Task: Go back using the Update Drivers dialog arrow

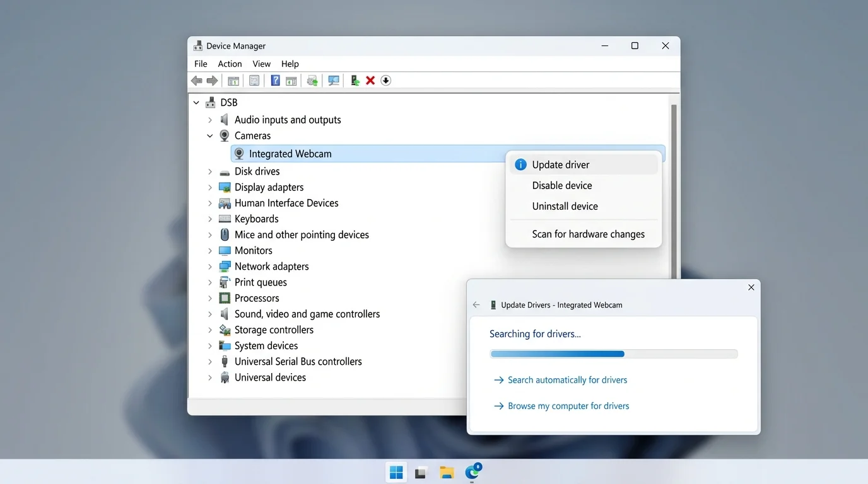Action: [476, 305]
